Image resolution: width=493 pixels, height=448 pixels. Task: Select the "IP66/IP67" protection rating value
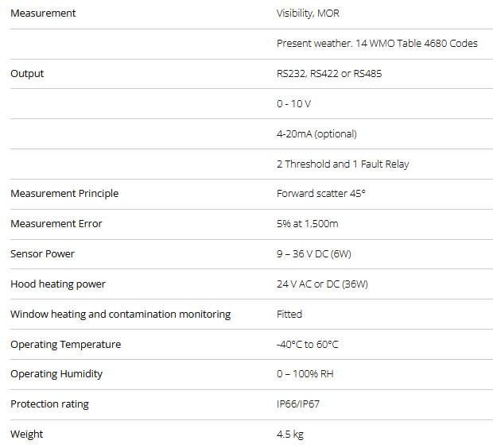[x=298, y=404]
